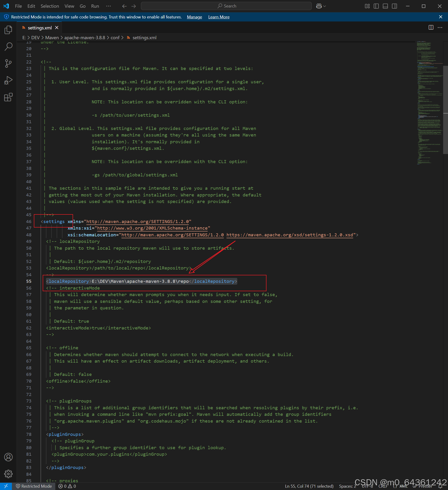Expand the conf folder breadcrumb
The width and height of the screenshot is (448, 490).
click(115, 38)
